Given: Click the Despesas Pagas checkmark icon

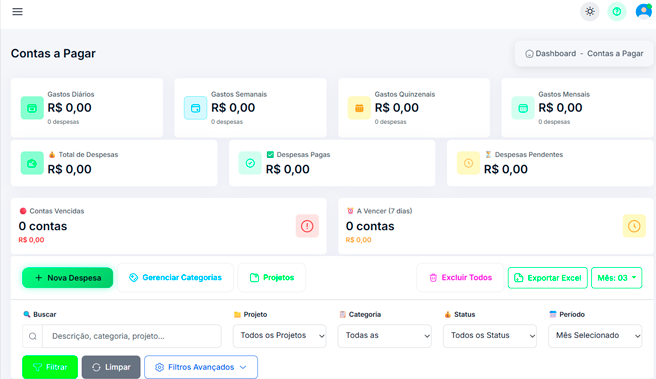Looking at the screenshot, I should click(x=250, y=163).
